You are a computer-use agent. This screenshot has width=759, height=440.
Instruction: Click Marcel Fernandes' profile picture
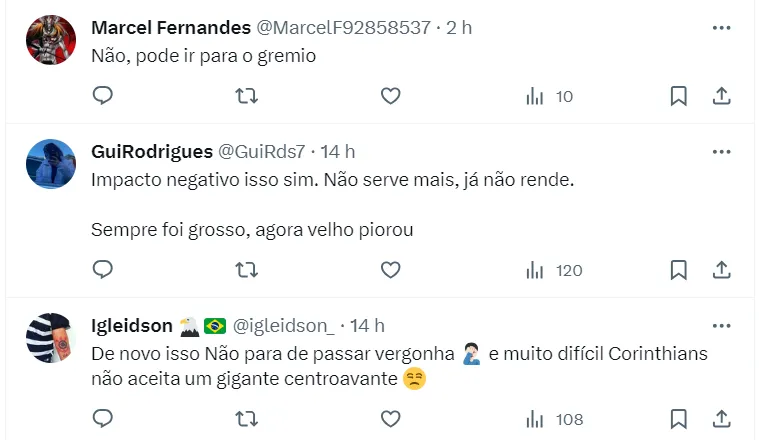(51, 40)
